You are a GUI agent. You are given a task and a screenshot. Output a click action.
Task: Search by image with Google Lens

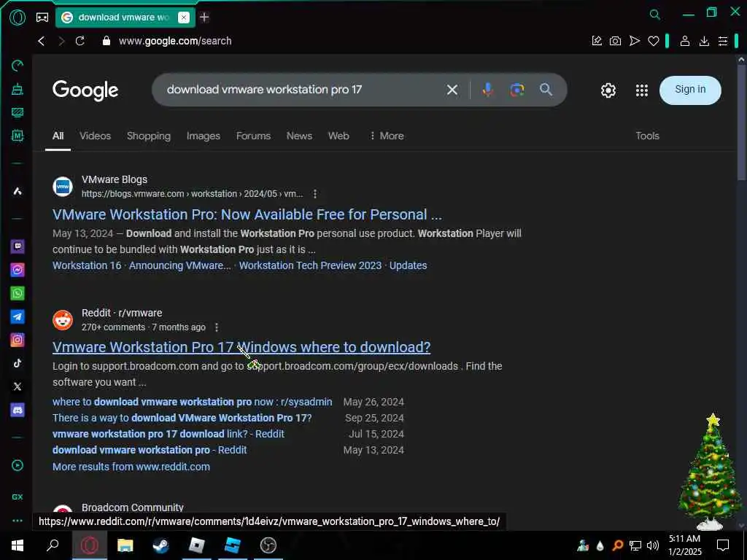(517, 90)
